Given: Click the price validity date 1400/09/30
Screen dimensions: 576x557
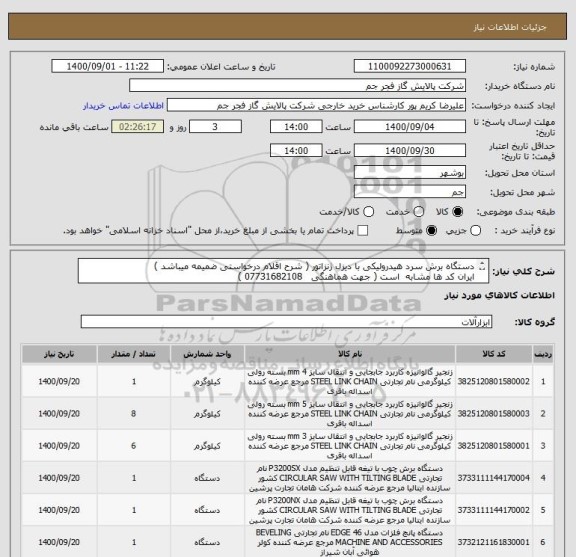Looking at the screenshot, I should (410, 151).
